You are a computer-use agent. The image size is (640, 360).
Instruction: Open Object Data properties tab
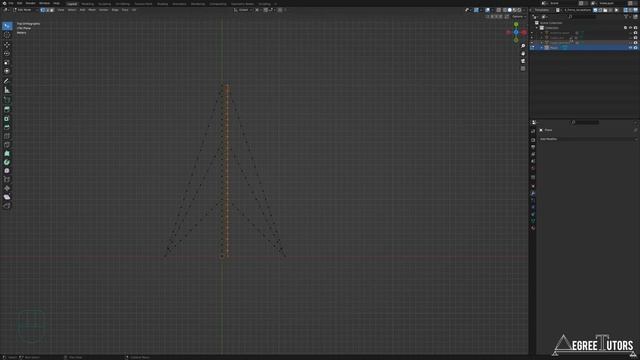click(533, 221)
